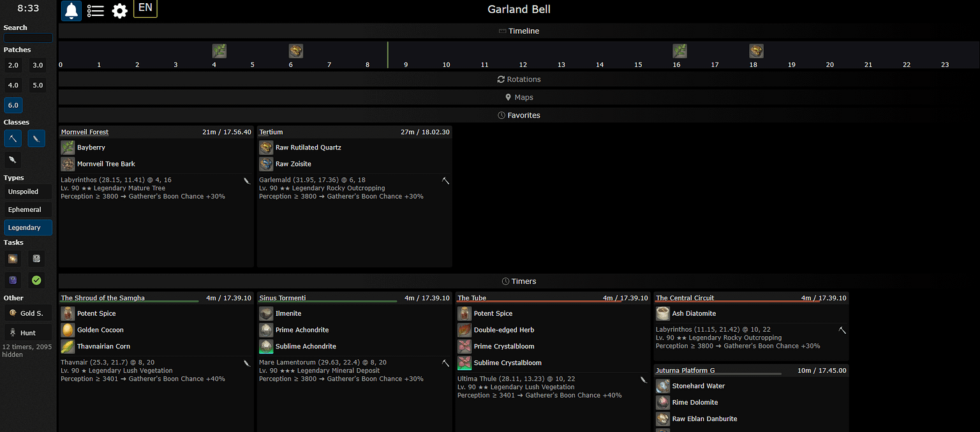The height and width of the screenshot is (432, 980).
Task: Toggle the patch 3.0 filter
Action: click(x=38, y=65)
